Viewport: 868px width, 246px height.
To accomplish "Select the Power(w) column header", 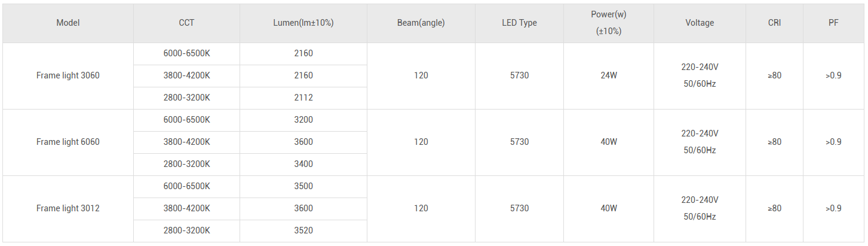I will point(608,23).
